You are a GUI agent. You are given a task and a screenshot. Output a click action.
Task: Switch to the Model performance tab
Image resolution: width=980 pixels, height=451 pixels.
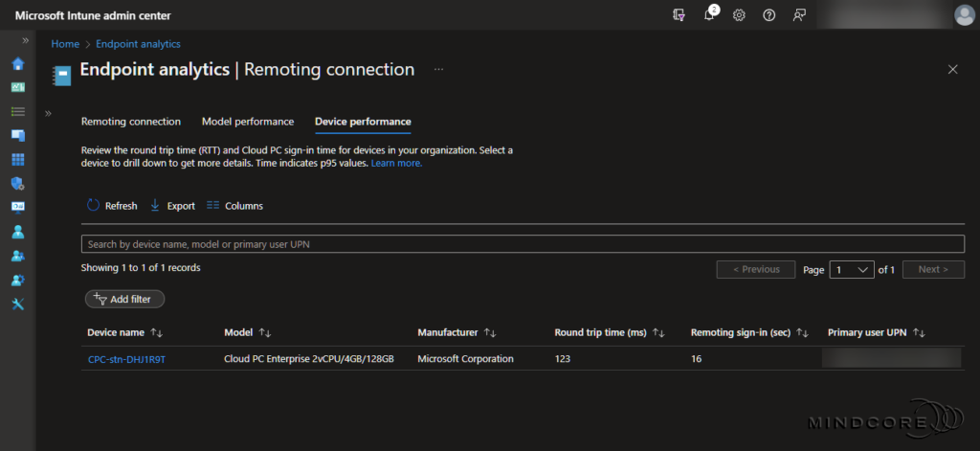(248, 122)
